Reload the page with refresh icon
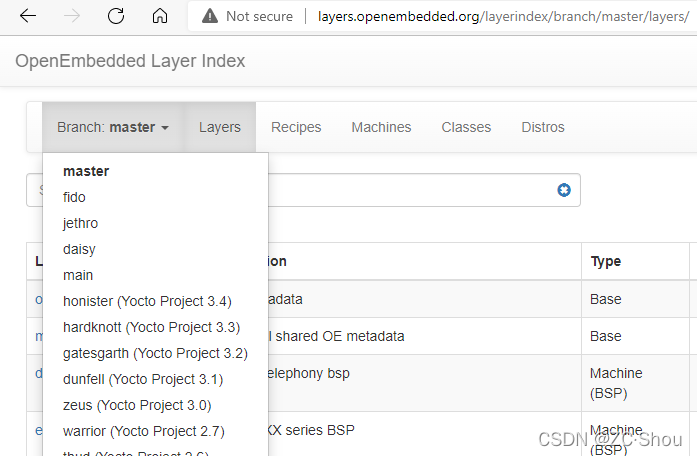This screenshot has width=697, height=456. click(x=116, y=16)
